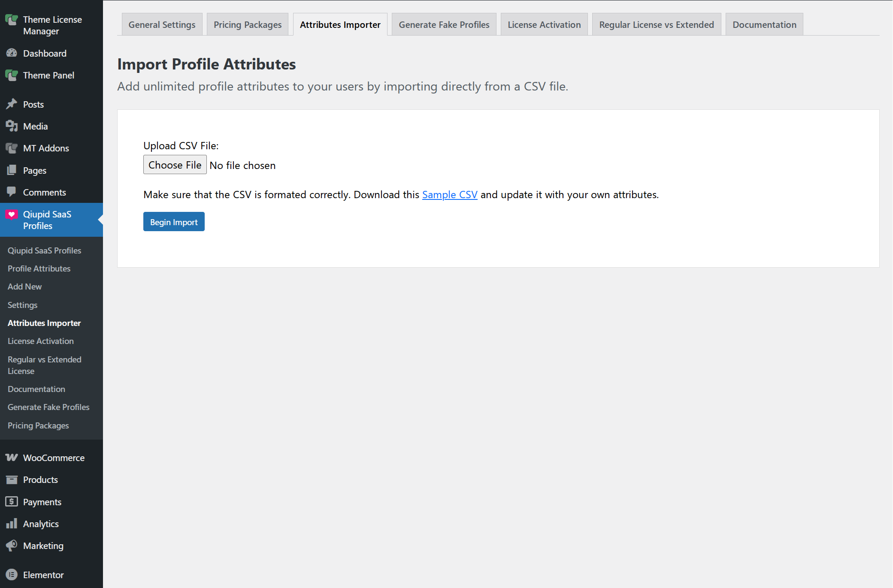Image resolution: width=893 pixels, height=588 pixels.
Task: Click the Posts pushpin icon
Action: tap(12, 104)
